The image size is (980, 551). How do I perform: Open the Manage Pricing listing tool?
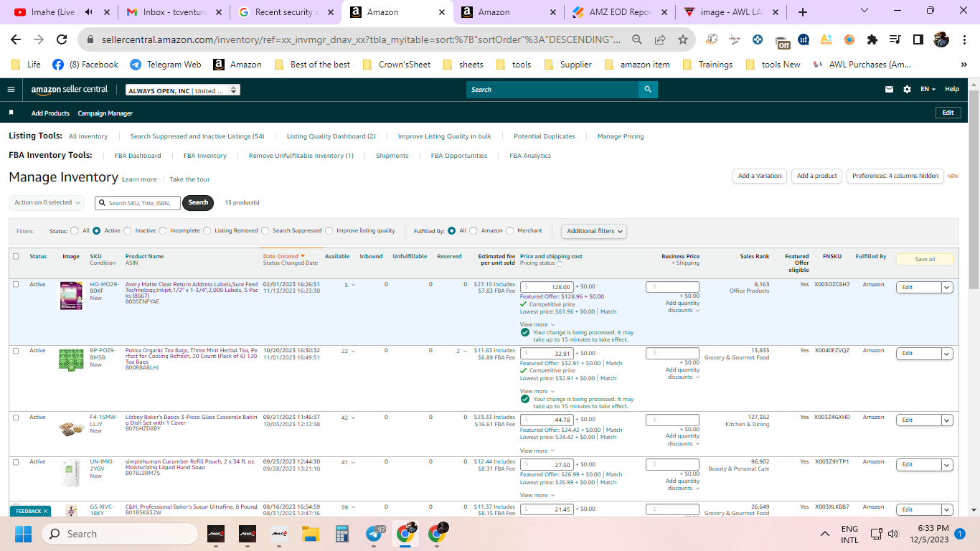(621, 136)
